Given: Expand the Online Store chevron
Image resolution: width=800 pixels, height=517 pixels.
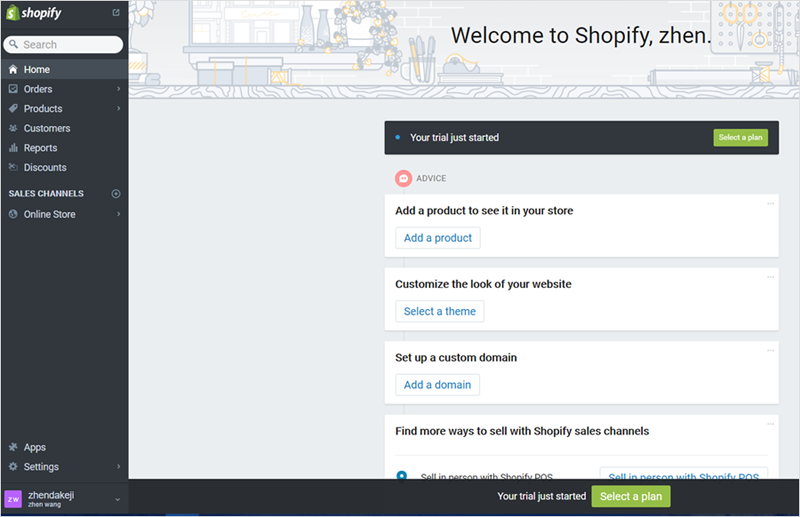Looking at the screenshot, I should [118, 214].
